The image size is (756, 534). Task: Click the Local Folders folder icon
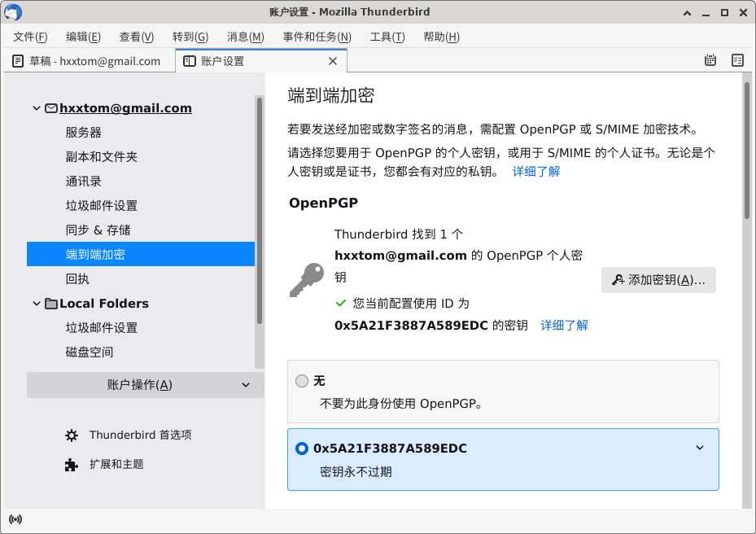click(x=51, y=304)
